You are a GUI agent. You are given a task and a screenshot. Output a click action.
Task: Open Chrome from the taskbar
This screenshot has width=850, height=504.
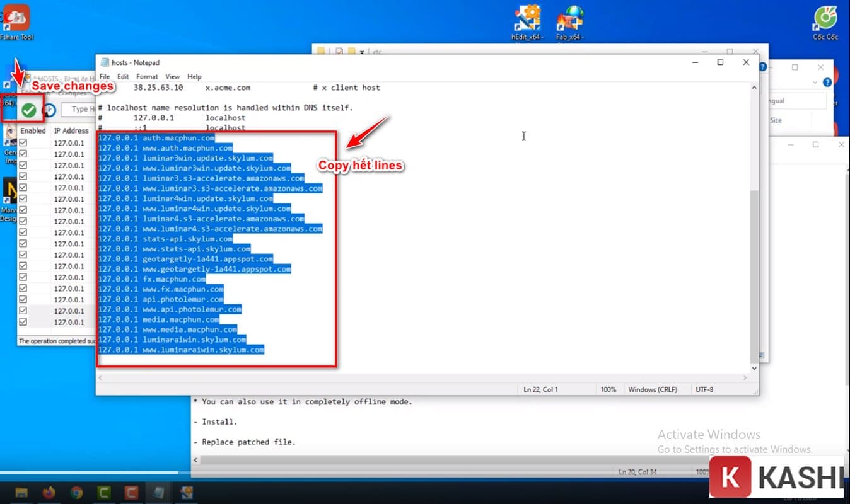tap(76, 492)
